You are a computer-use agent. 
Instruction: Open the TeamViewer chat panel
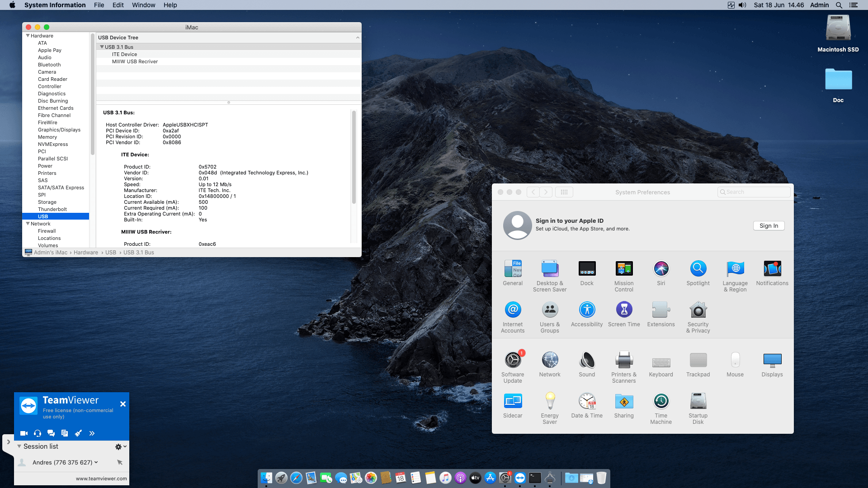pyautogui.click(x=51, y=433)
